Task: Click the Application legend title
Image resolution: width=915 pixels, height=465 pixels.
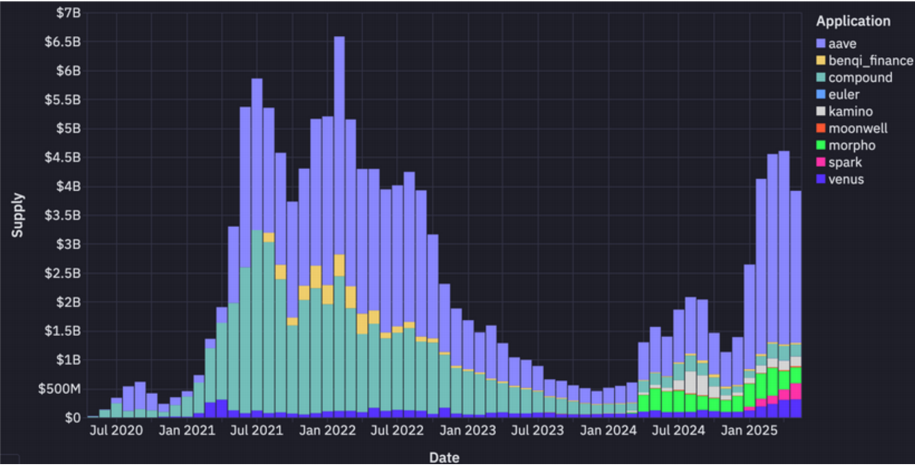Action: click(x=851, y=21)
